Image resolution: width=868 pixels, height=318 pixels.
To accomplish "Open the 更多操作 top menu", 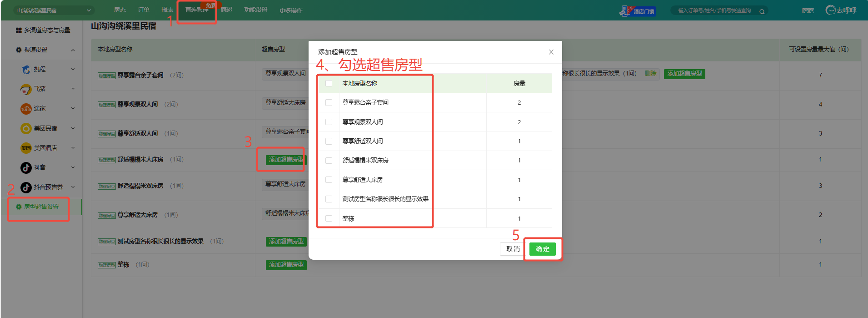I will click(x=291, y=10).
